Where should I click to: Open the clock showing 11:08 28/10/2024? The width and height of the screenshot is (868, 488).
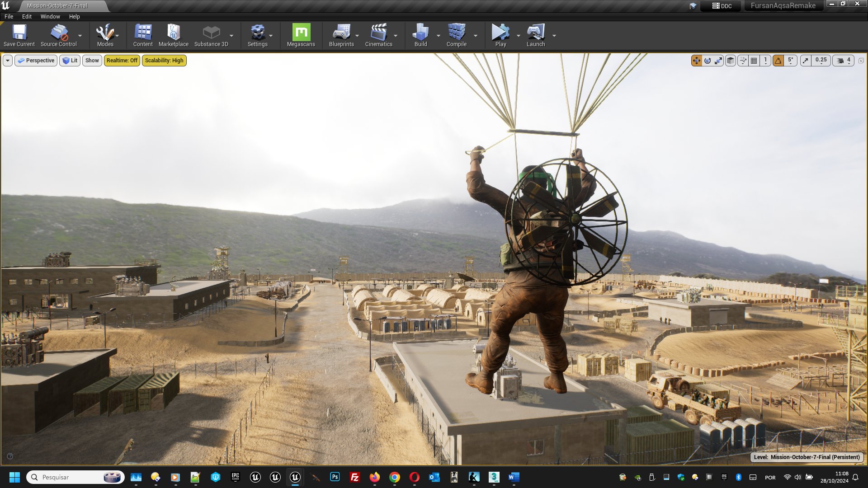(835, 477)
